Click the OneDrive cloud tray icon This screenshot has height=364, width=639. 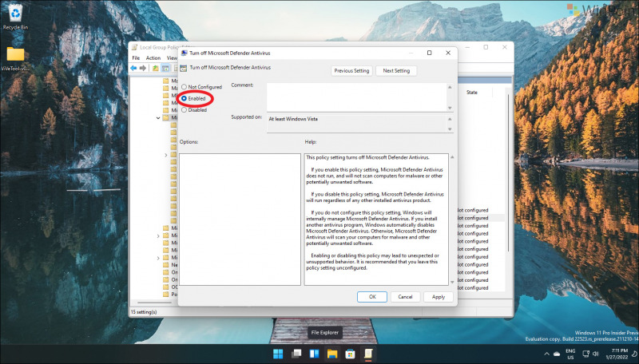tap(557, 354)
